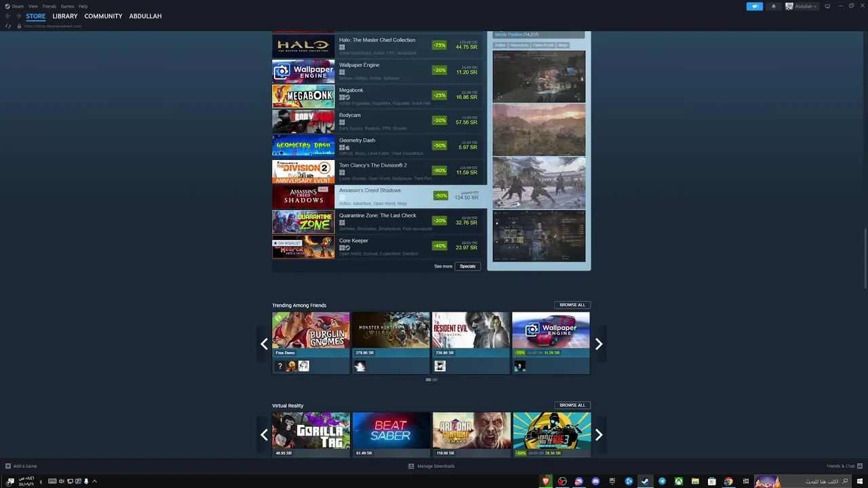This screenshot has height=488, width=868.
Task: Open the Friends menu
Action: pyautogui.click(x=49, y=6)
